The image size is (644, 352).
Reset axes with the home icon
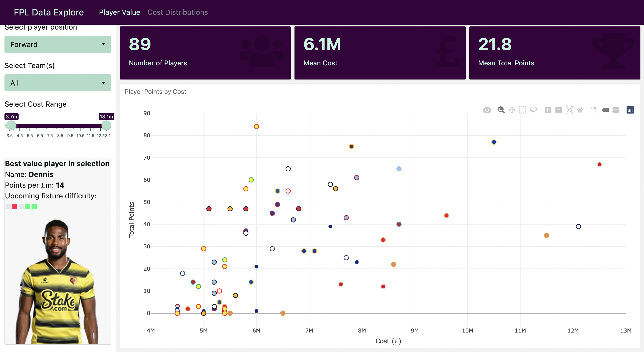pyautogui.click(x=580, y=110)
